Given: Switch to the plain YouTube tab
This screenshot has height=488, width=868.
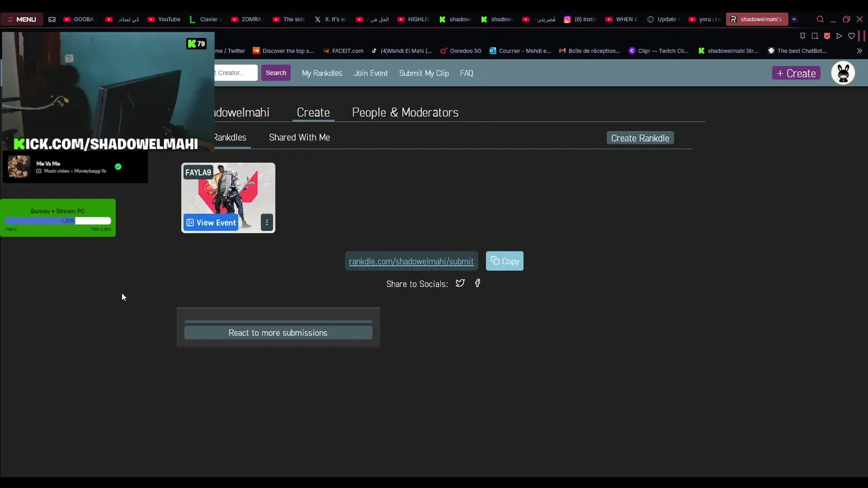Looking at the screenshot, I should 164,19.
